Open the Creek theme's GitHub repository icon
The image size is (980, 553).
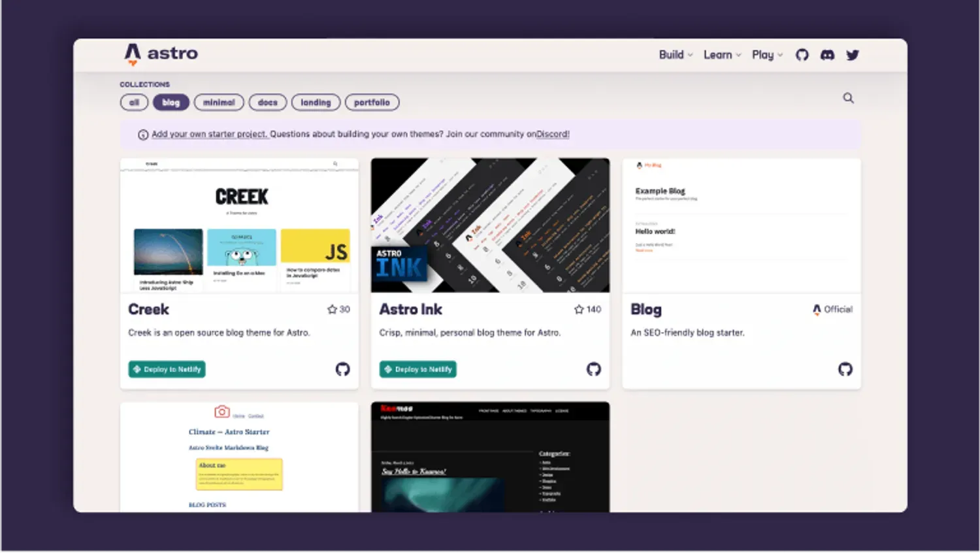coord(343,369)
